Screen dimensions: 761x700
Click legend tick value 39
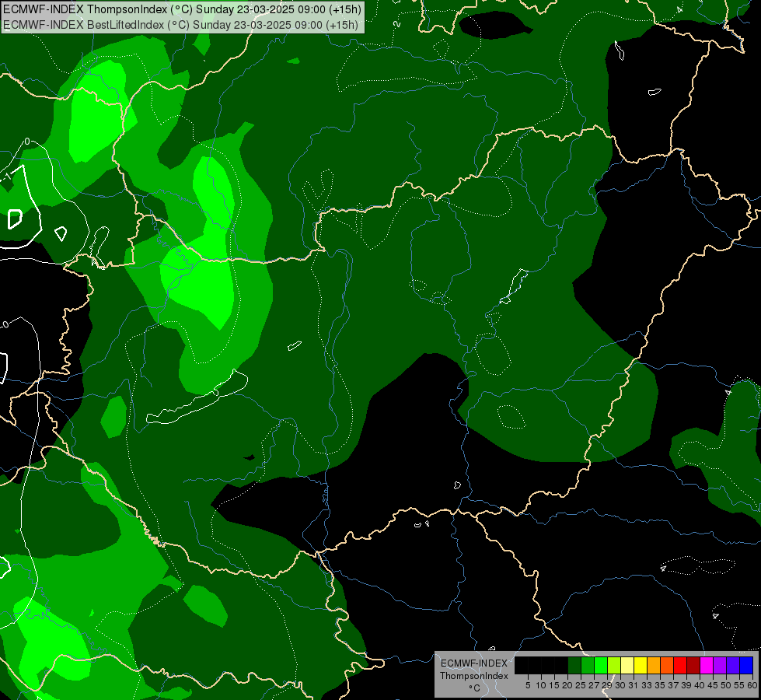click(x=686, y=685)
